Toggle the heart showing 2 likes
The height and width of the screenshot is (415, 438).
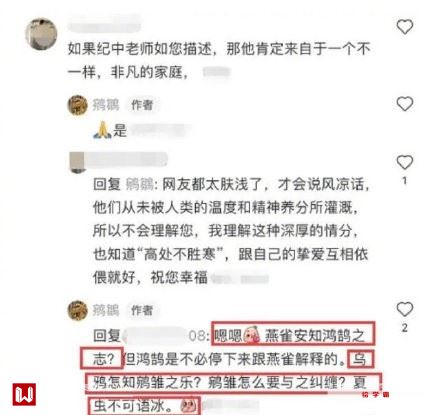coord(405,309)
